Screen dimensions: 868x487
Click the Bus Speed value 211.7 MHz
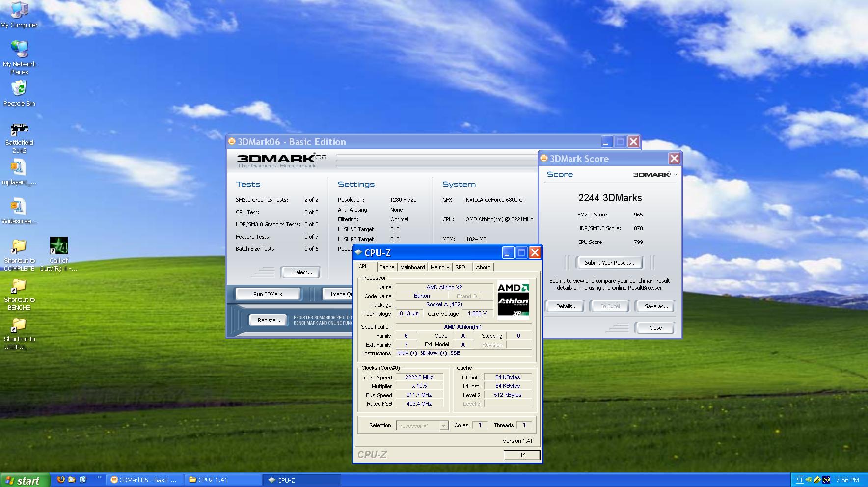point(419,395)
